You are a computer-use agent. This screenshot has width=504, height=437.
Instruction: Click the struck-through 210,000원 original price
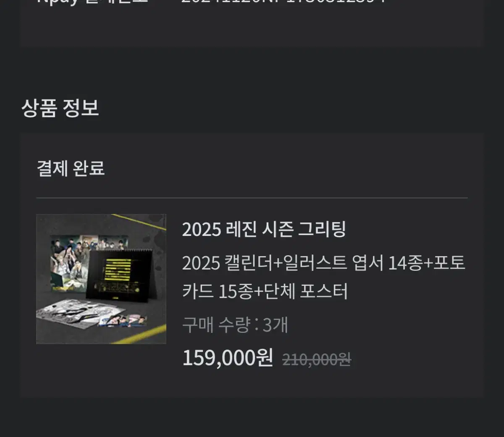click(x=317, y=359)
